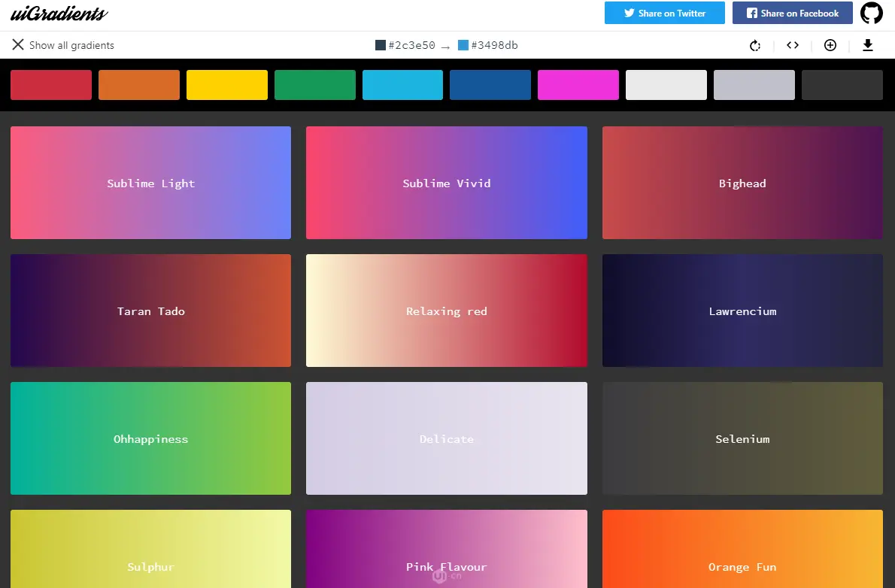Select the Sublime Vivid gradient
The image size is (895, 588).
point(446,183)
